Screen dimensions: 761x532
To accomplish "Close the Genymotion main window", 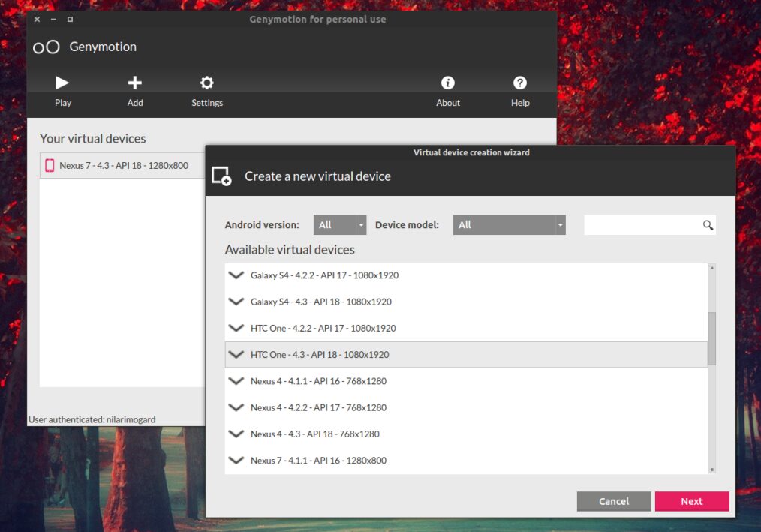I will 38,19.
